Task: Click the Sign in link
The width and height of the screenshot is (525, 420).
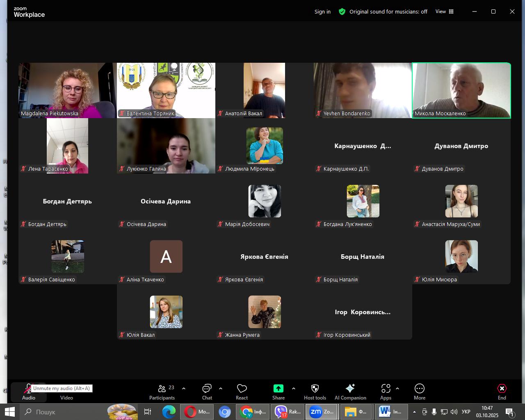Action: 322,11
